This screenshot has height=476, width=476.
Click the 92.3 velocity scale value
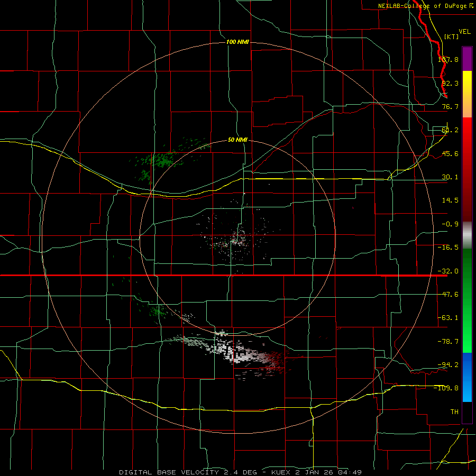click(450, 83)
